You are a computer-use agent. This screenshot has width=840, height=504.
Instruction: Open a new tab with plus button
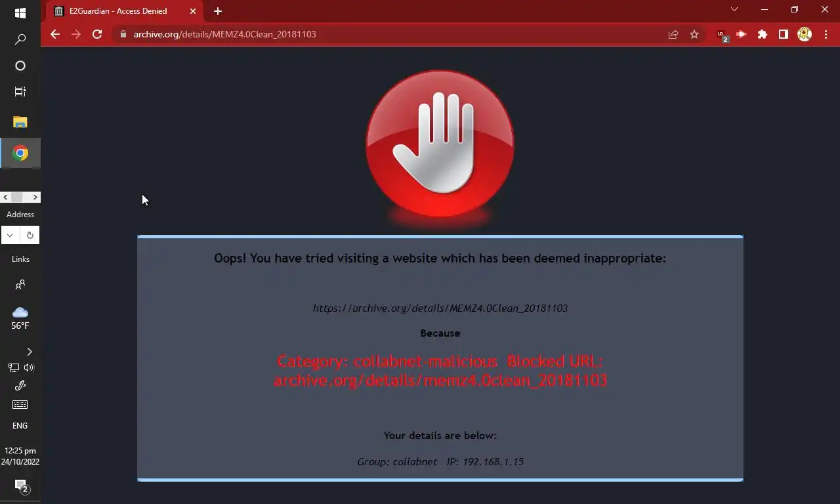(x=218, y=11)
